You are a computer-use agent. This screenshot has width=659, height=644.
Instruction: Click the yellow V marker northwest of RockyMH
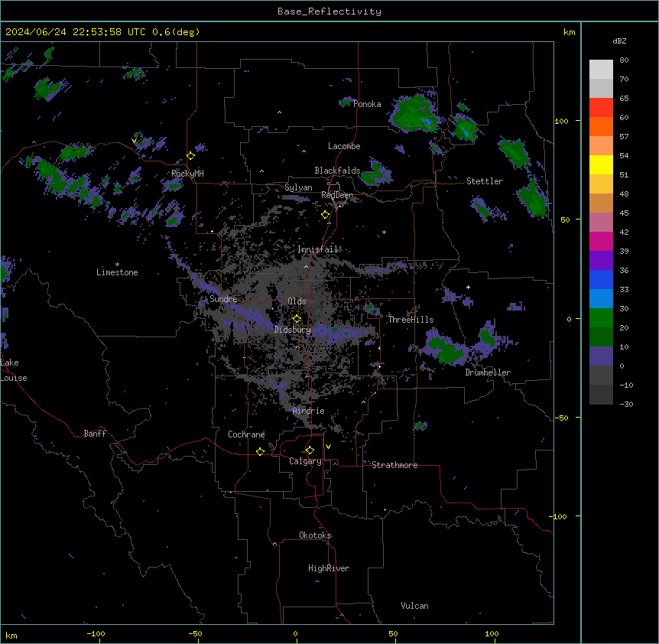[x=134, y=141]
